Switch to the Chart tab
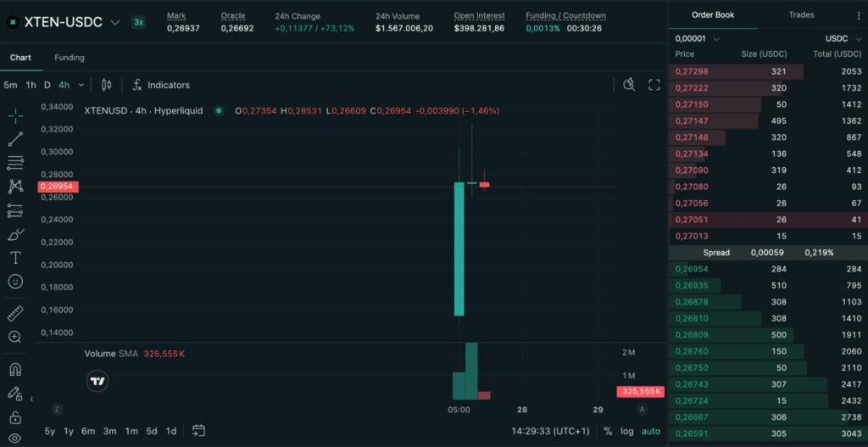The image size is (868, 447). (20, 58)
